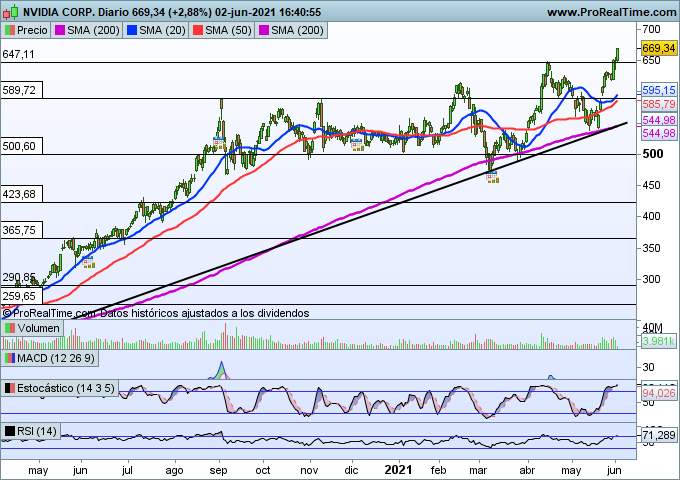The width and height of the screenshot is (680, 480).
Task: Click the green 3.981k volume value tag
Action: pos(658,341)
